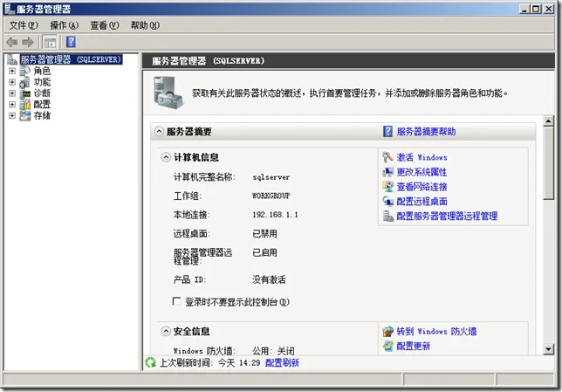
Task: Click the IP address 192.168.1.1
Action: (275, 215)
